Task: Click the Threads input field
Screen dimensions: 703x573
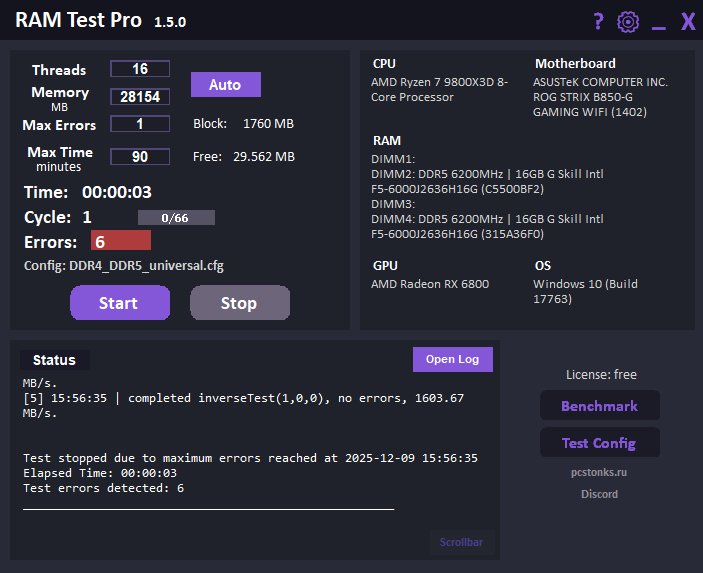Action: [x=140, y=69]
